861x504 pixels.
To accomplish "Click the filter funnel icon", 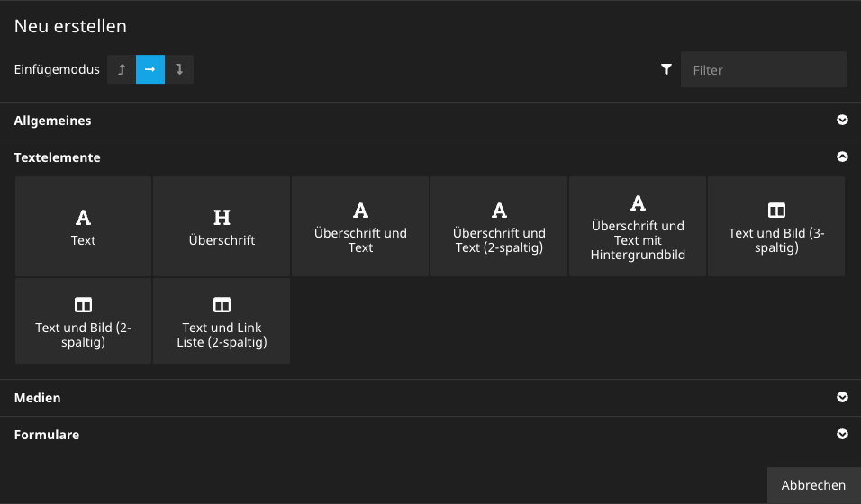I will (x=666, y=69).
